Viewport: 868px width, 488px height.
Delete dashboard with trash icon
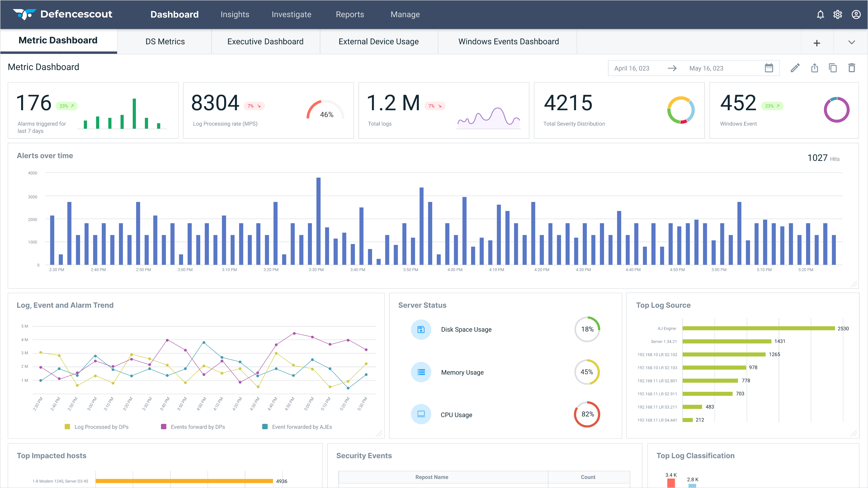(x=851, y=68)
